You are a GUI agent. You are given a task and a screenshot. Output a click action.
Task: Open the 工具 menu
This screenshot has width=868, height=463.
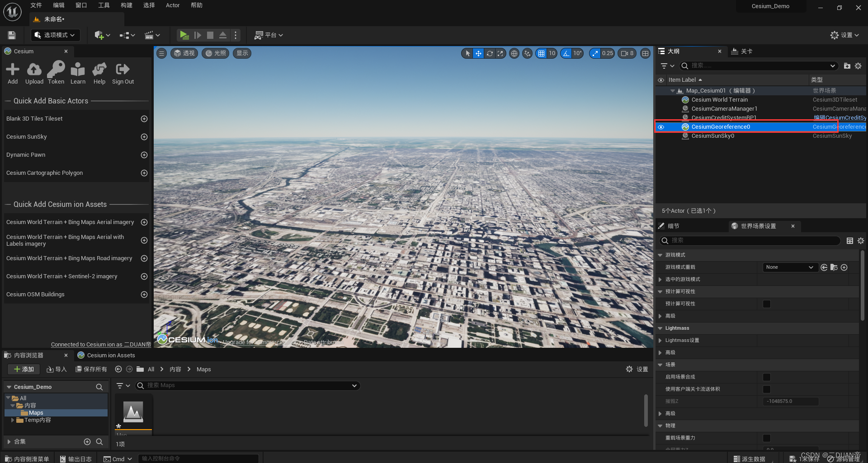(x=104, y=5)
